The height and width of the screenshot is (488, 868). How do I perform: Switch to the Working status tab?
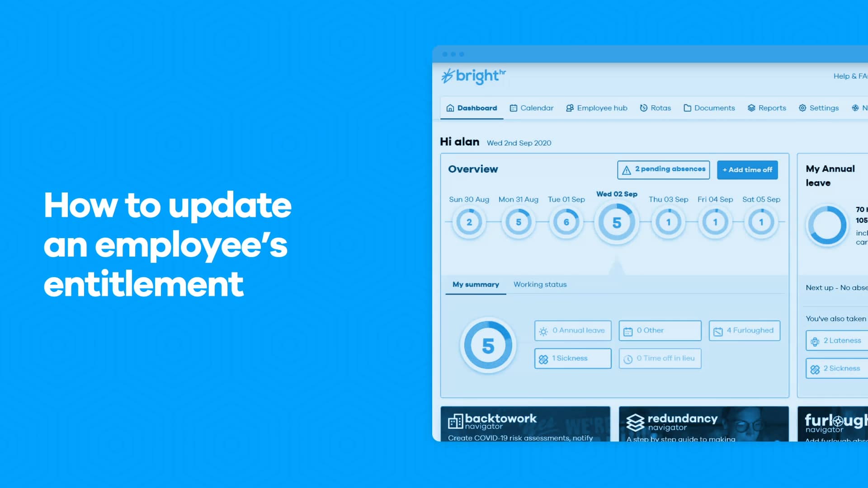(540, 284)
